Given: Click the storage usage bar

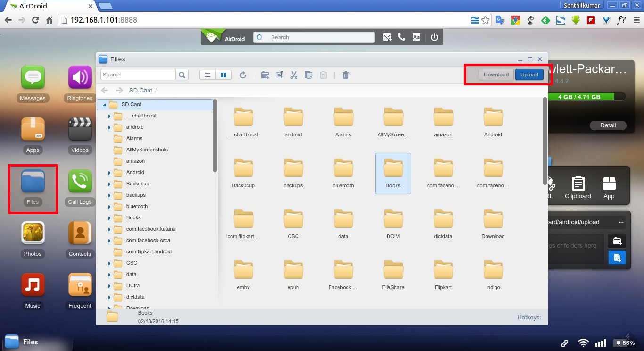Looking at the screenshot, I should tap(585, 97).
